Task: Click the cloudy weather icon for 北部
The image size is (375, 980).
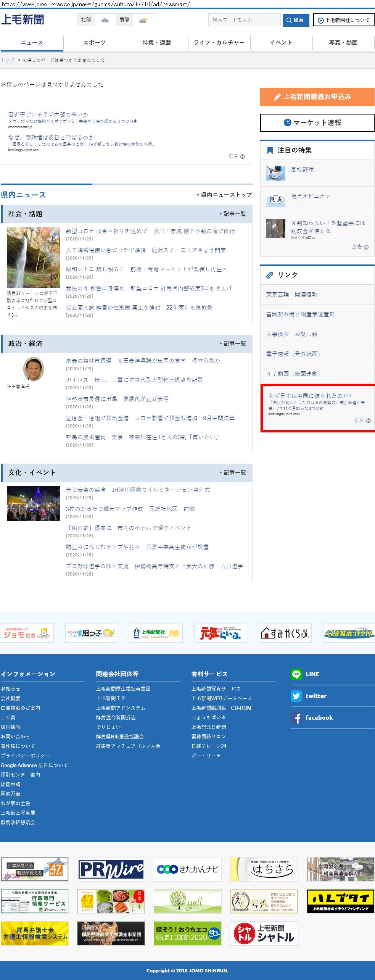Action: [x=105, y=20]
